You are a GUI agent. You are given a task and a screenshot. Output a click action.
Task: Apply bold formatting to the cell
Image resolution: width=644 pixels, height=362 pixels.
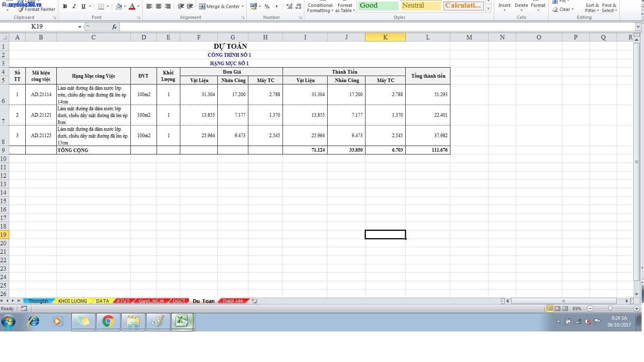pos(65,6)
